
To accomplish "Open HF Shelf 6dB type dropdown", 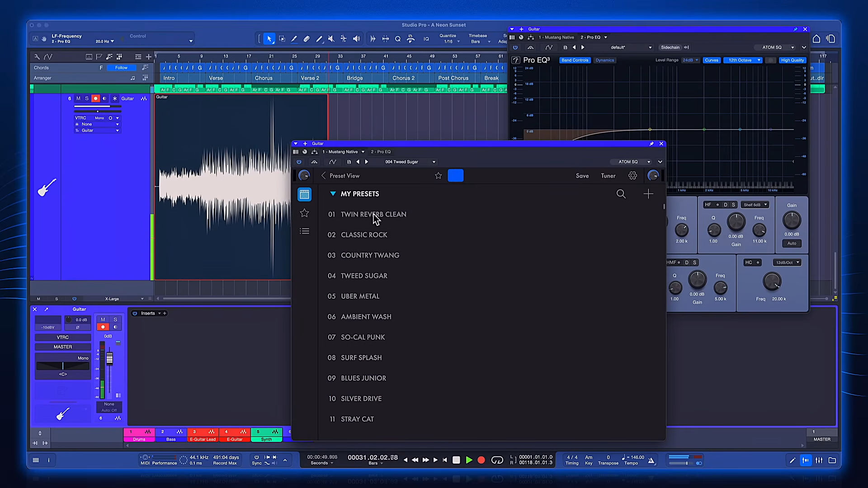I will [x=755, y=205].
